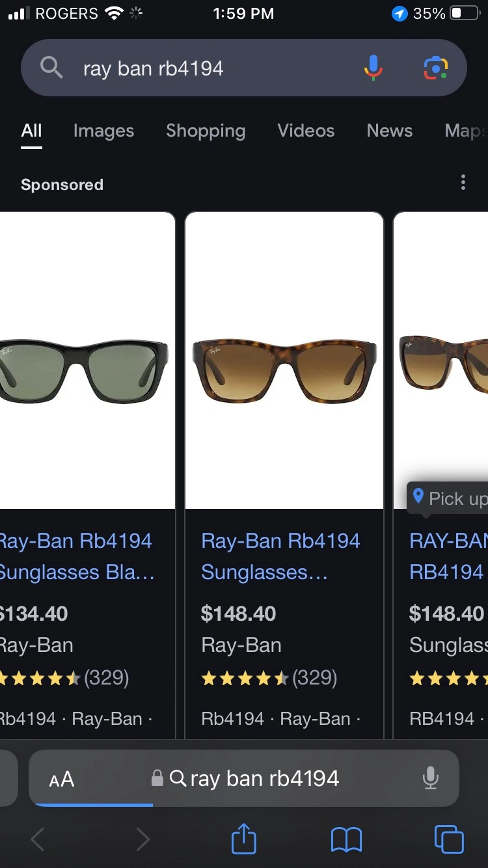The image size is (488, 868).
Task: Tap the Safari address bar microphone
Action: [x=429, y=778]
